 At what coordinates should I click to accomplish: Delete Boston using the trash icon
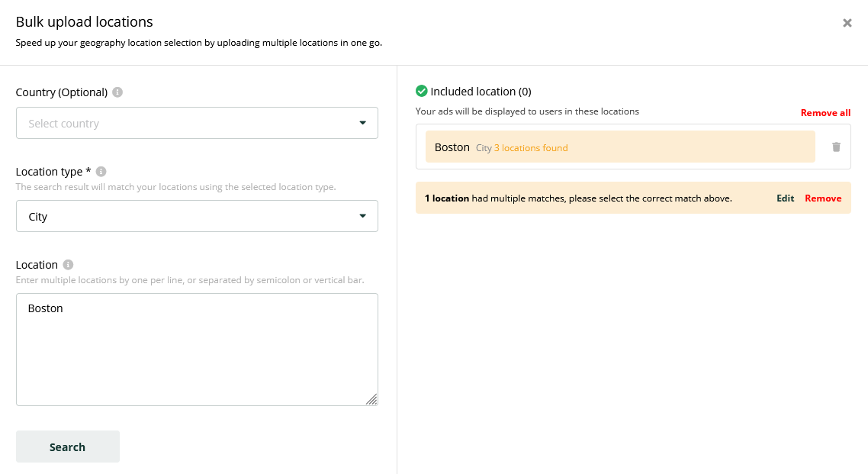[836, 147]
